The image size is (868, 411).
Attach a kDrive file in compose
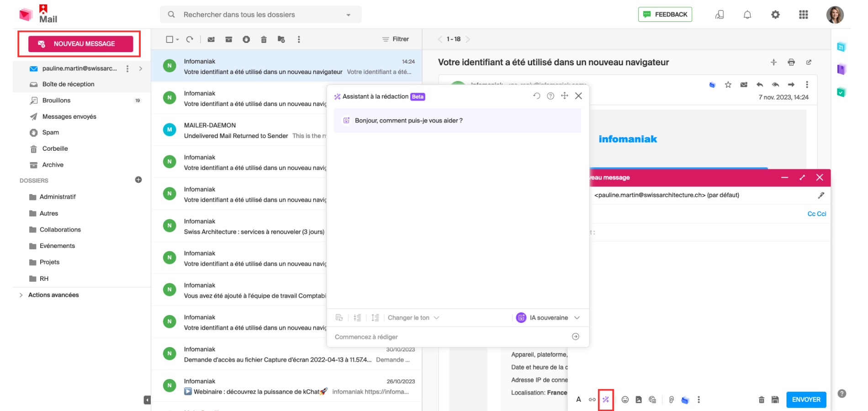pyautogui.click(x=685, y=400)
